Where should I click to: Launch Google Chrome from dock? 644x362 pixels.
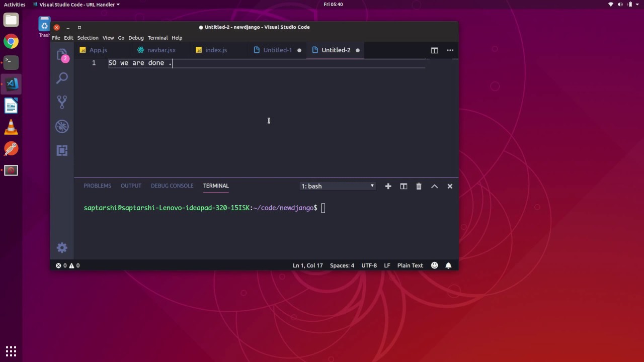pyautogui.click(x=11, y=41)
